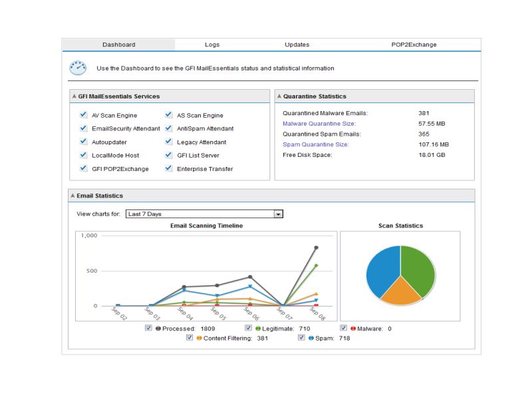Toggle the Content Filtering series checkbox

tap(190, 337)
